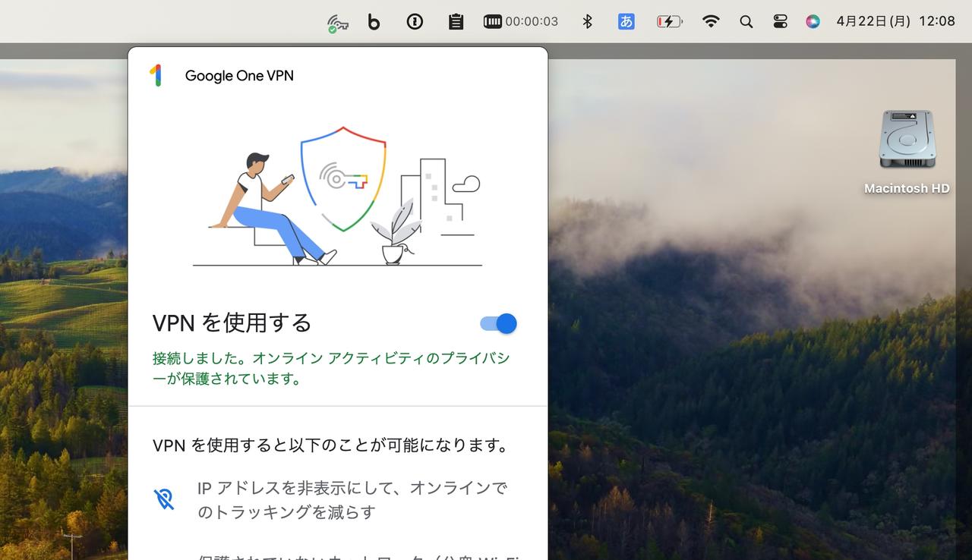
Task: Open Spotlight search magnifier icon
Action: pos(746,22)
